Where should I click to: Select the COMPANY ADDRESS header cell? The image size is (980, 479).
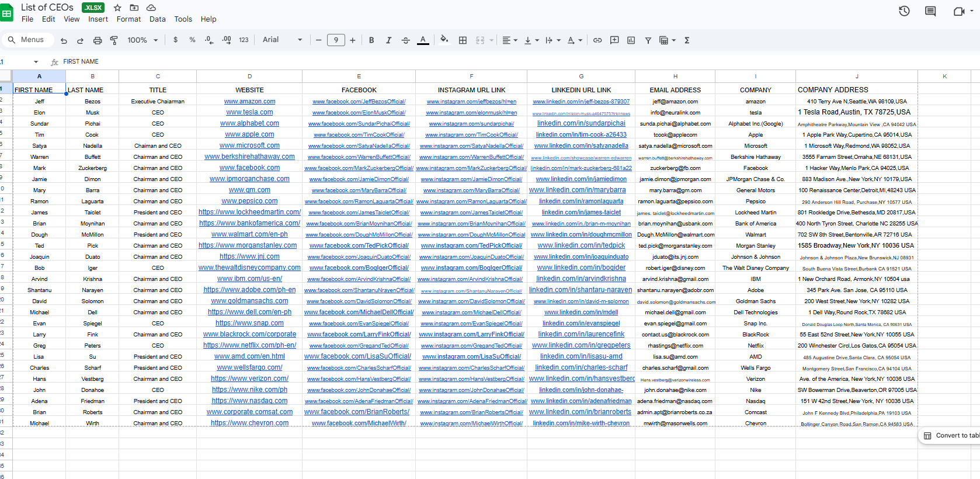pos(857,90)
